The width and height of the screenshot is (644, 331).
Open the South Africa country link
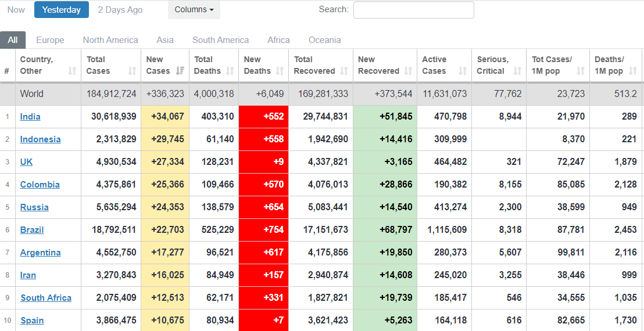coord(46,298)
